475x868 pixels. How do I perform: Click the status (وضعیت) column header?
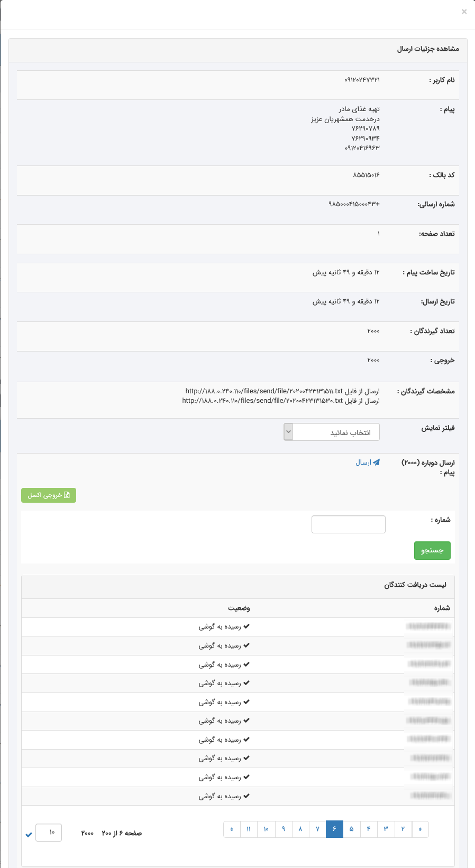pyautogui.click(x=239, y=608)
